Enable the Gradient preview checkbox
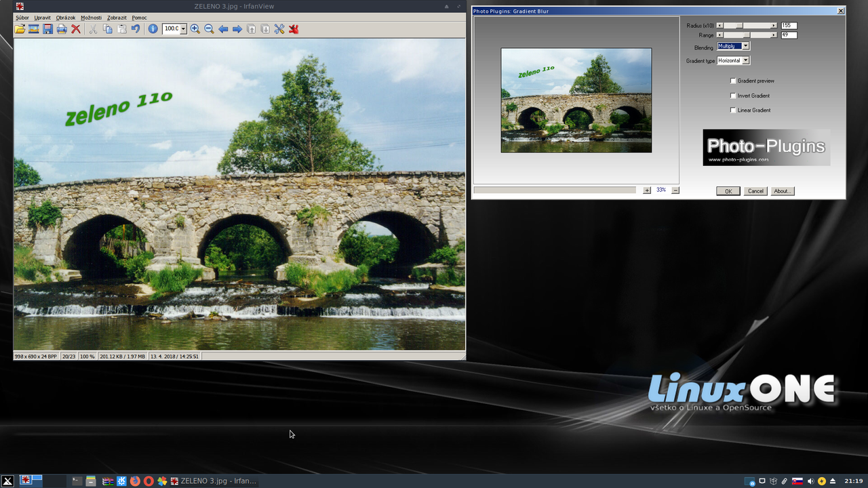This screenshot has height=488, width=868. [x=733, y=81]
